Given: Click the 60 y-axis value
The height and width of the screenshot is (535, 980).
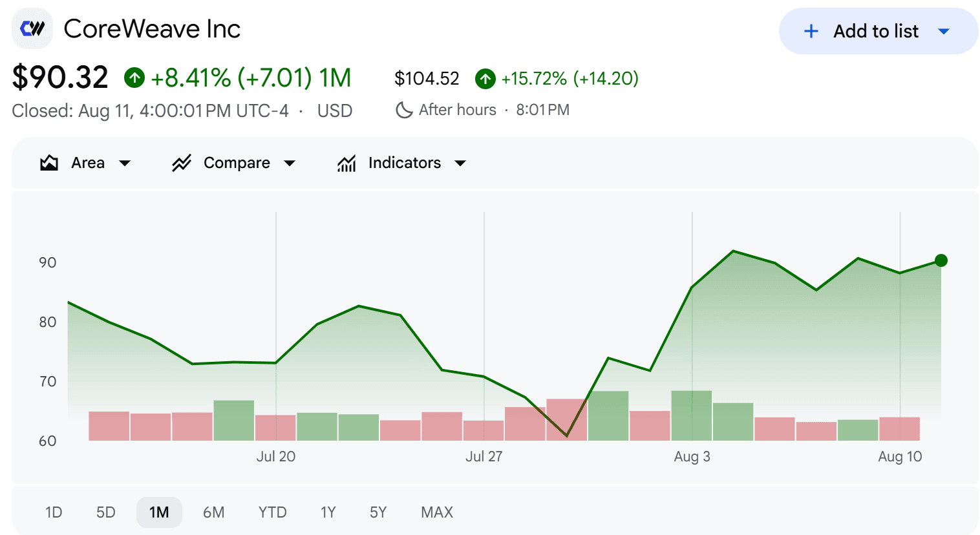Looking at the screenshot, I should click(48, 441).
